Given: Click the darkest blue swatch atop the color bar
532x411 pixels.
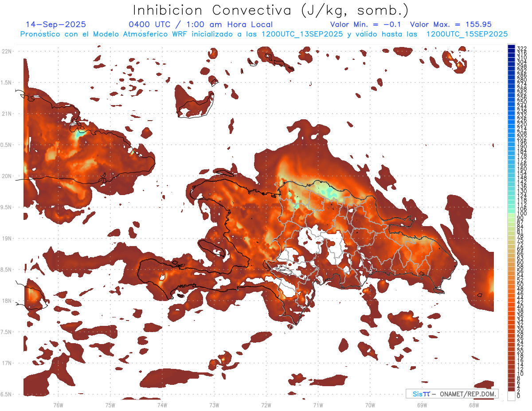Looking at the screenshot, I should pyautogui.click(x=512, y=47).
